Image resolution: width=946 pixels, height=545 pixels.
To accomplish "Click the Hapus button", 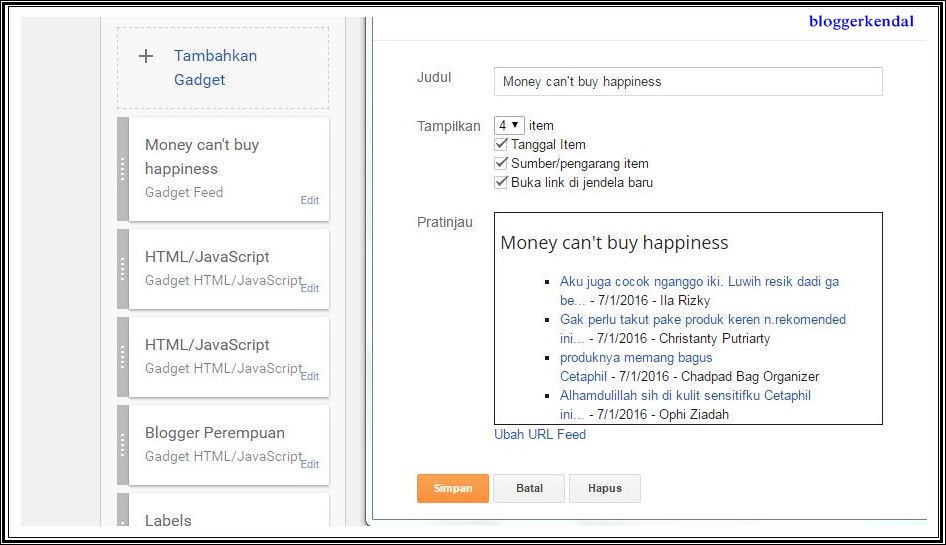I will tap(604, 488).
